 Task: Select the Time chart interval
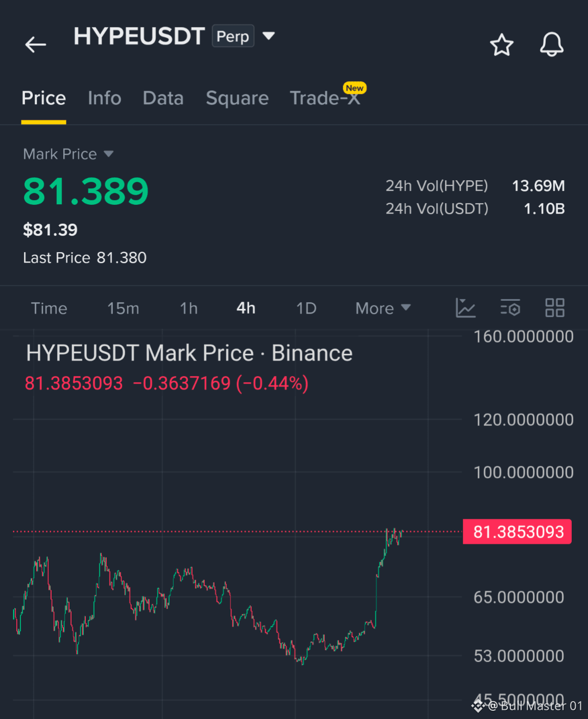(x=49, y=308)
